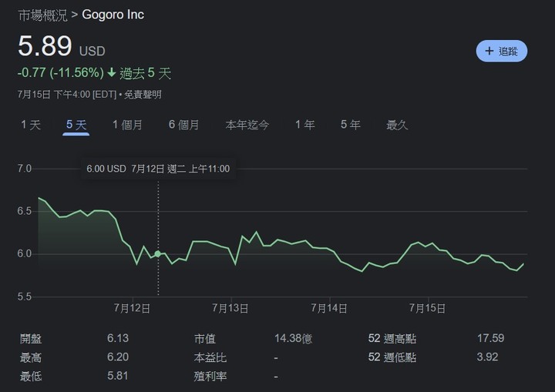Open the 免責聲明 disclaimer link
This screenshot has width=555, height=392.
pos(143,95)
